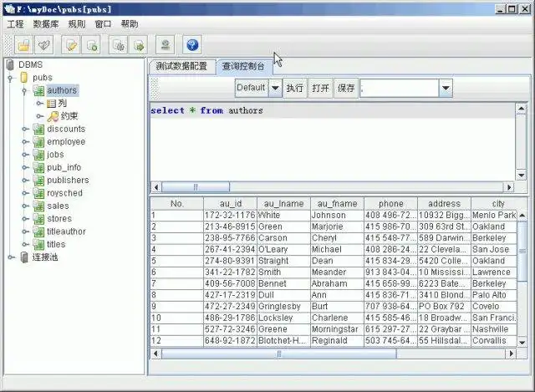This screenshot has width=535, height=392.
Task: Click the results table horizontal scrollbar thumb
Action: [278, 354]
